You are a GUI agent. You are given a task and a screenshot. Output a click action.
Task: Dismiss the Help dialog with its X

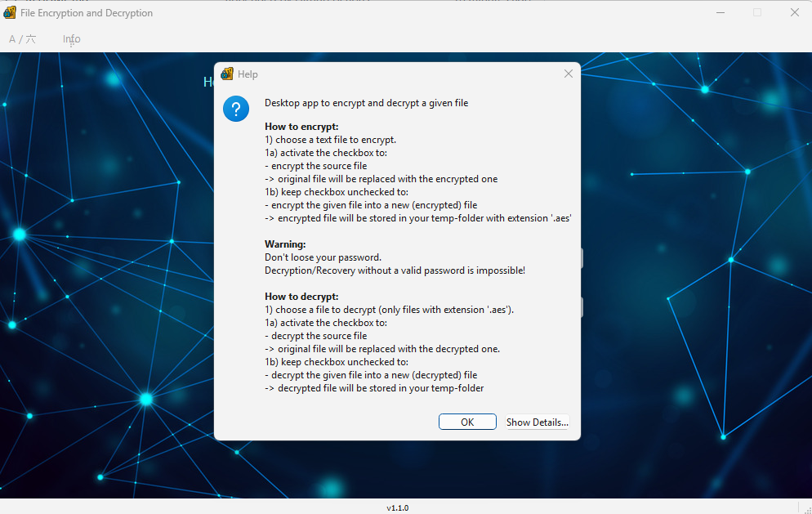(x=568, y=73)
